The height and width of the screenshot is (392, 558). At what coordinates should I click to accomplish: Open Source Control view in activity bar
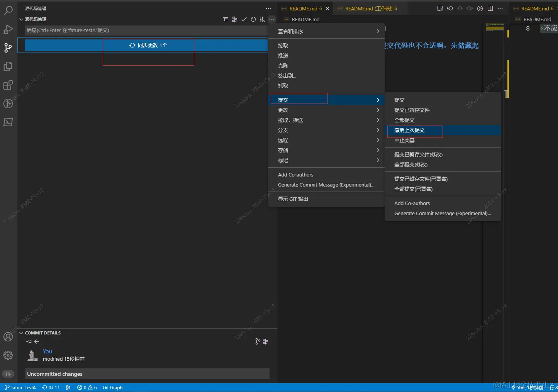[8, 48]
